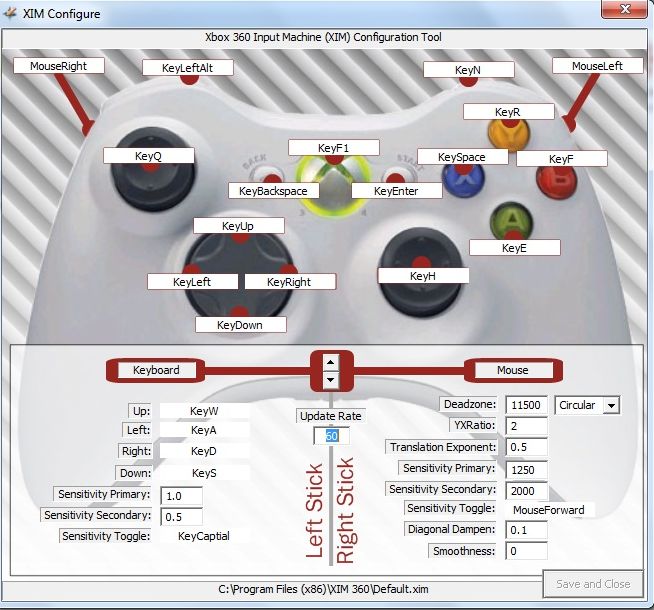Select the KeyQ left stick click mapping
654x610 pixels.
[x=148, y=156]
